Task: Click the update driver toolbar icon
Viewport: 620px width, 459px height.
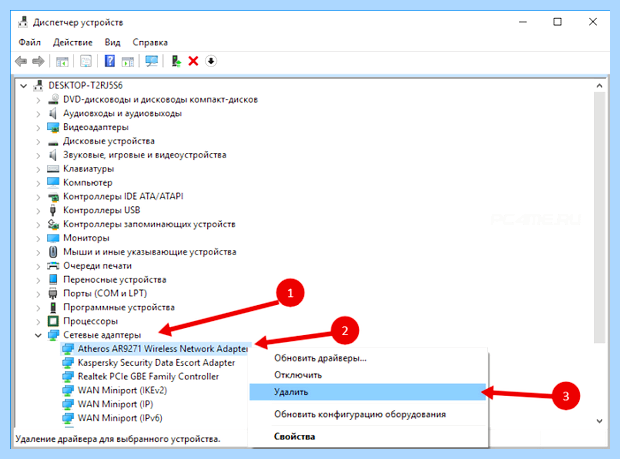Action: (x=176, y=61)
